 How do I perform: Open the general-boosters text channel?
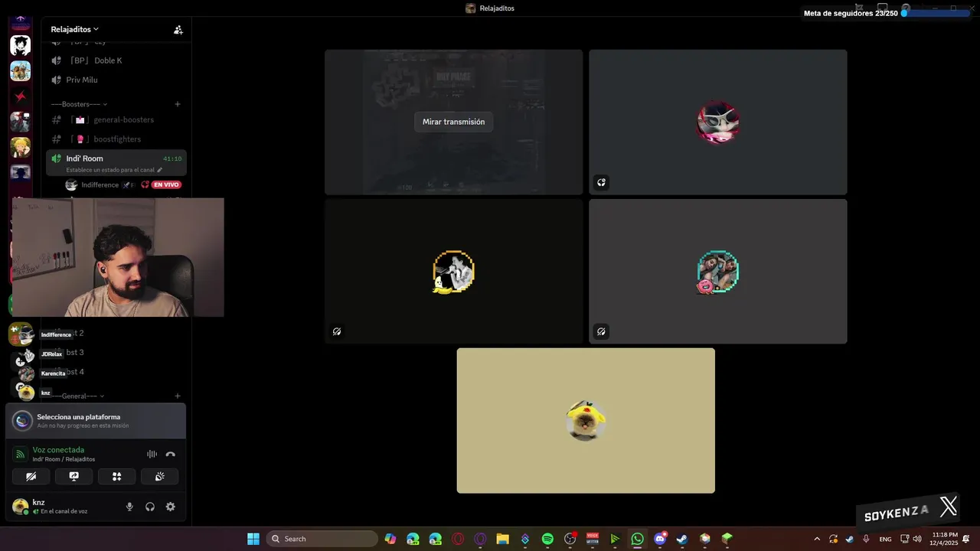tap(115, 119)
